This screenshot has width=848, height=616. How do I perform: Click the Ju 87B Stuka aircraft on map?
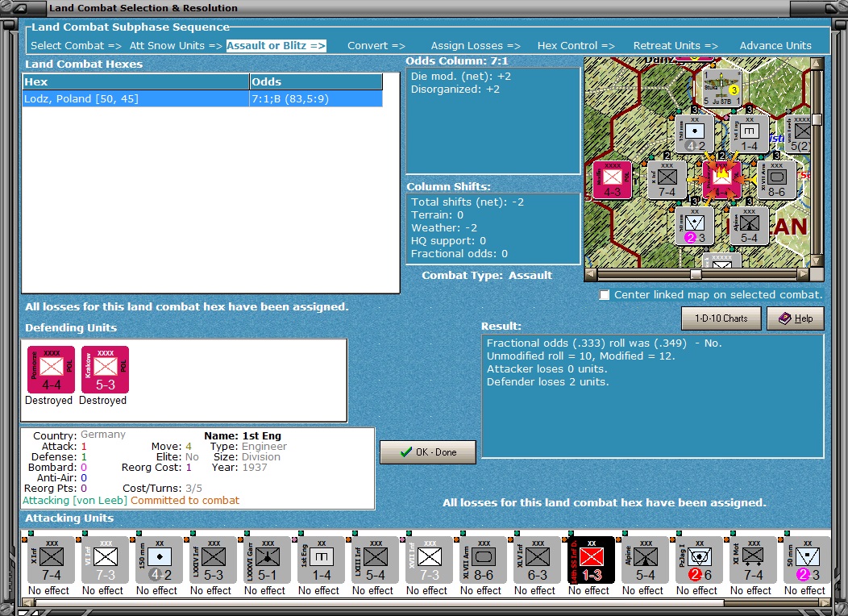(722, 87)
